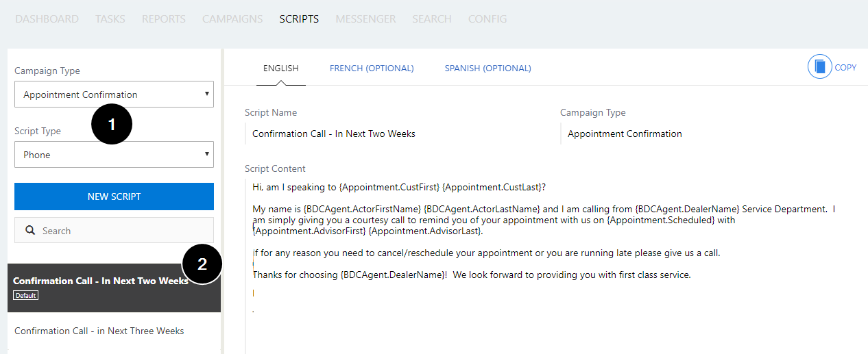Select the Spanish (Optional) tab
This screenshot has height=354, width=868.
(x=487, y=68)
